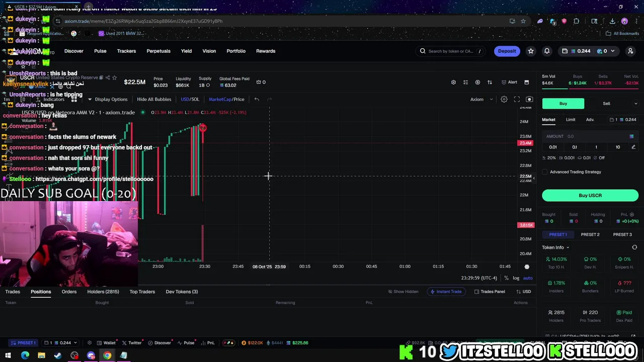Toggle the USD currency switch in positions
644x362 pixels.
523,292
